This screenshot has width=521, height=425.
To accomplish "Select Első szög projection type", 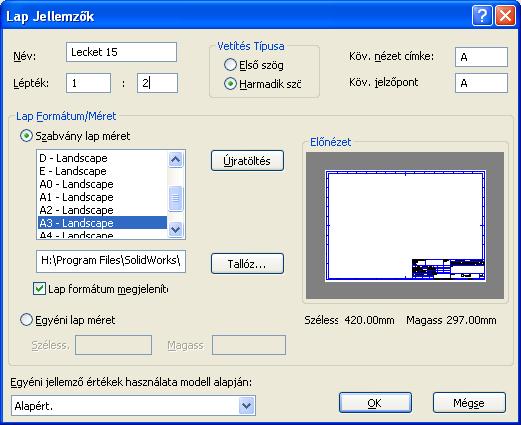I will coord(230,65).
